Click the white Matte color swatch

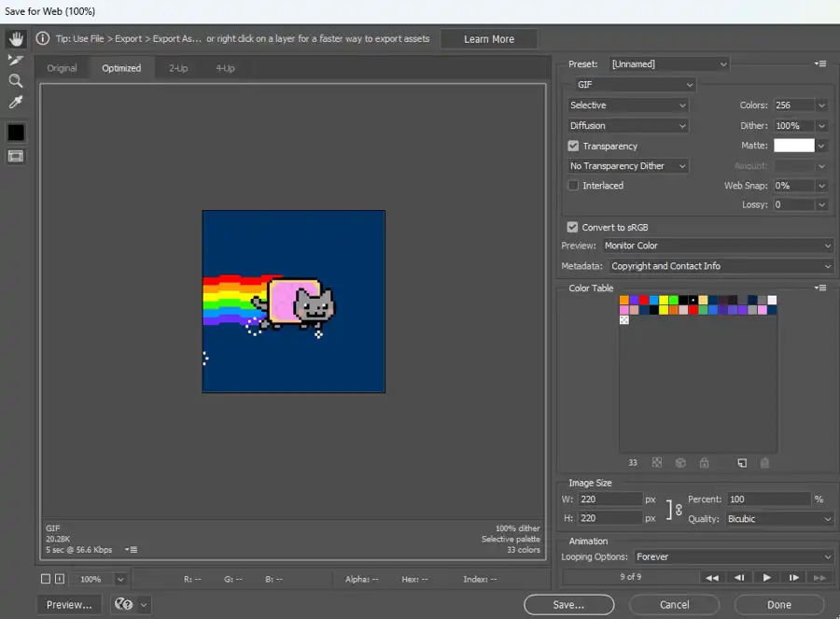(x=794, y=146)
